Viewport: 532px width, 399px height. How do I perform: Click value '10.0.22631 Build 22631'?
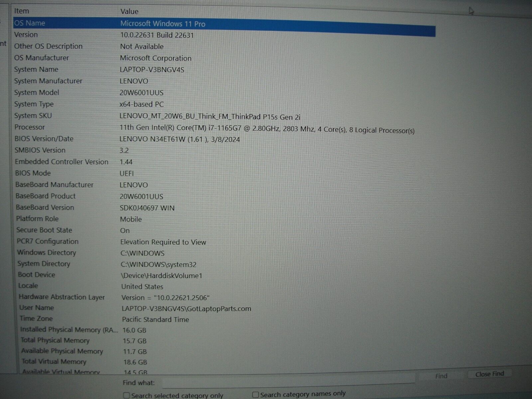click(x=157, y=35)
